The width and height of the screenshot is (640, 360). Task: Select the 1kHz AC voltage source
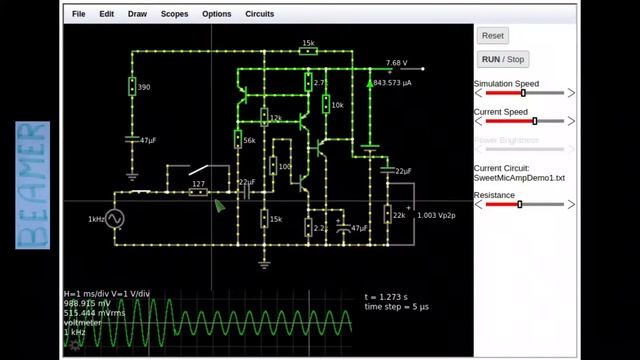(114, 219)
